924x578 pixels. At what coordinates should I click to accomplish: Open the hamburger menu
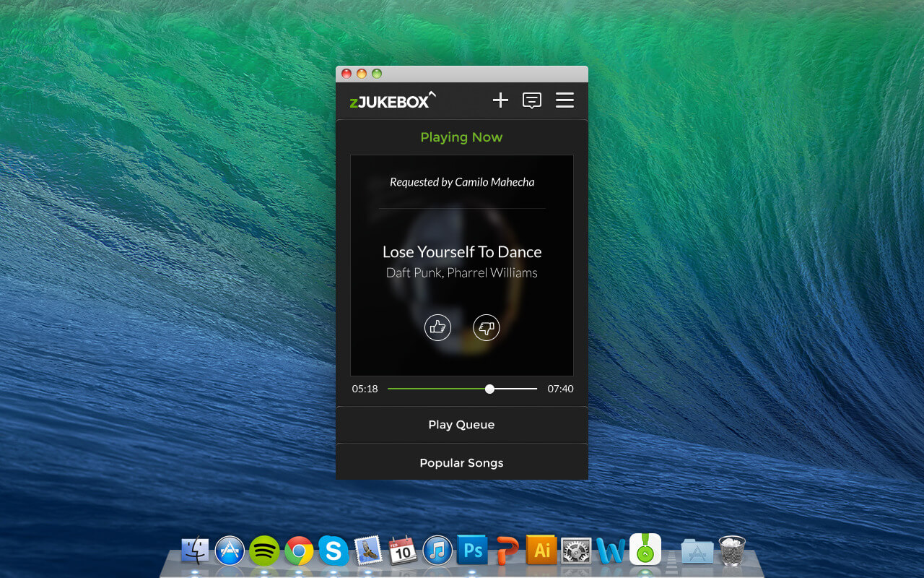[565, 100]
